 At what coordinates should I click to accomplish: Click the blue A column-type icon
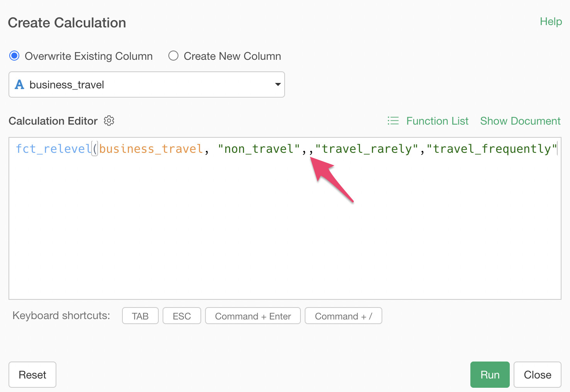click(19, 84)
